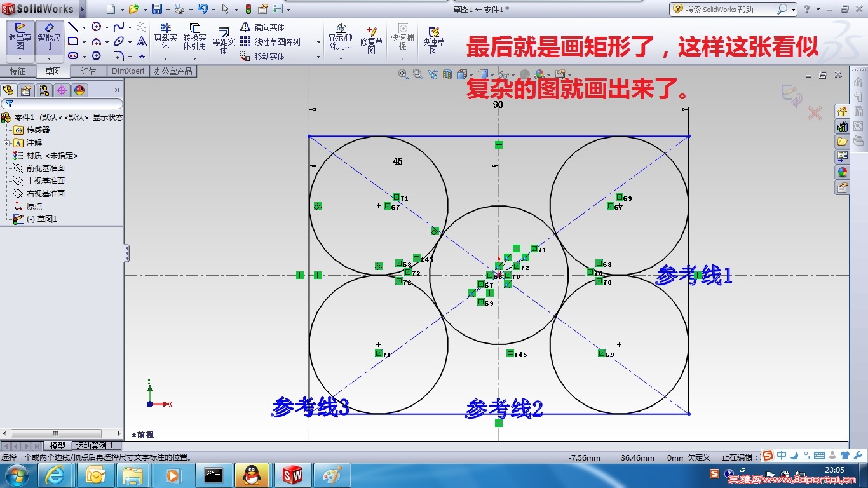Select the Circle sketch tool

(96, 27)
